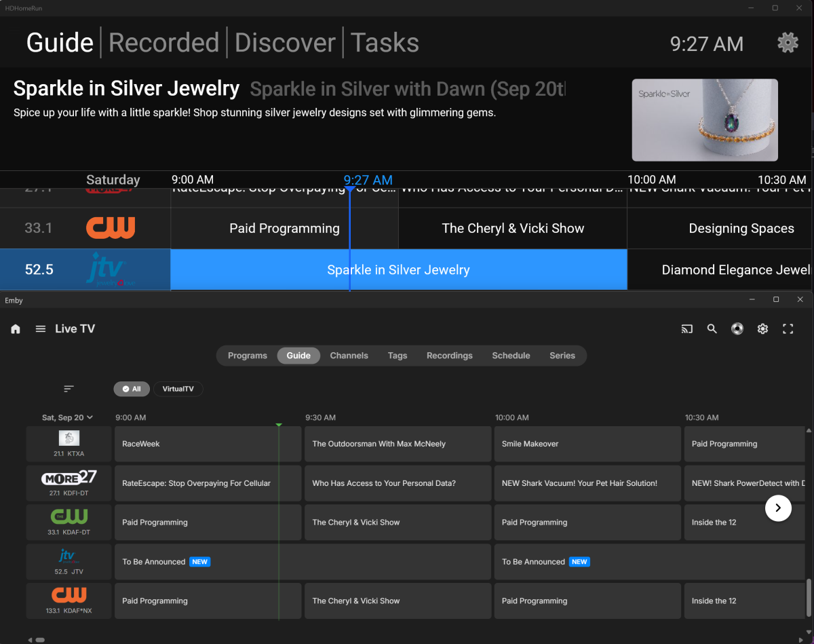The height and width of the screenshot is (644, 814).
Task: Select CW channel 33.1 logo in HDHomeRun
Action: pos(111,228)
